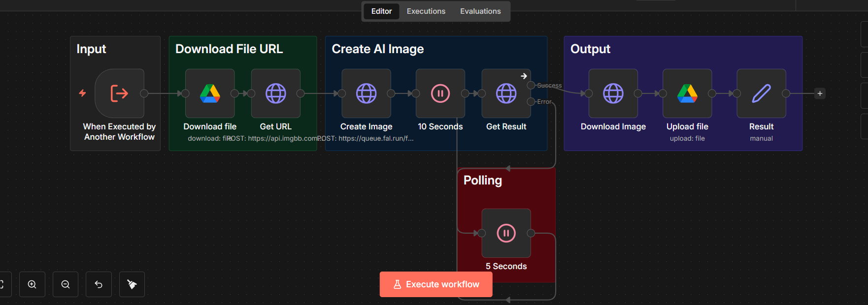
Task: Reset the canvas zoom level
Action: click(x=99, y=284)
